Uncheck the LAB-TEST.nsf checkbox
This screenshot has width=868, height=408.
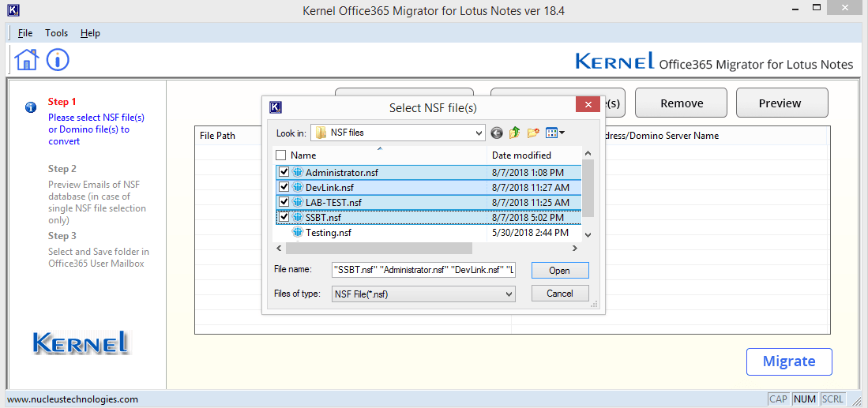pyautogui.click(x=284, y=202)
